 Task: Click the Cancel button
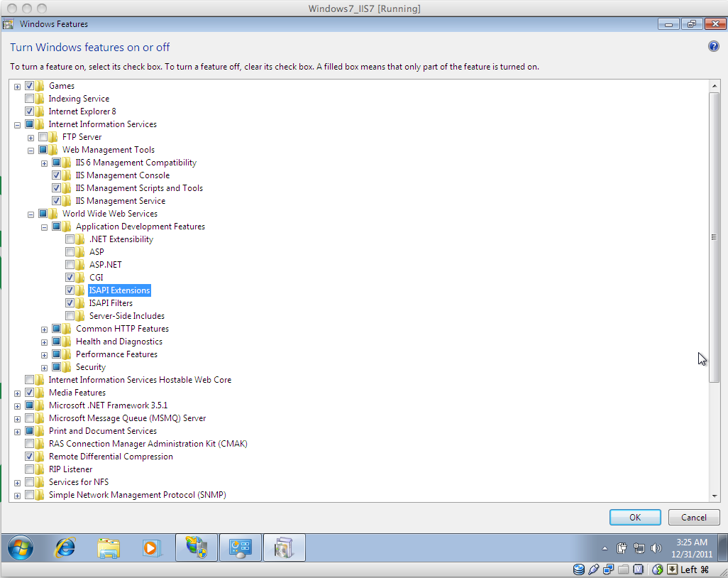click(693, 517)
